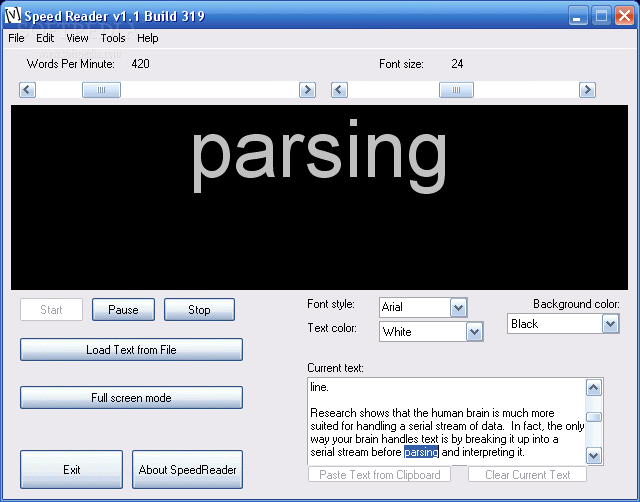Image resolution: width=640 pixels, height=502 pixels.
Task: Click Load Text from File
Action: [131, 350]
